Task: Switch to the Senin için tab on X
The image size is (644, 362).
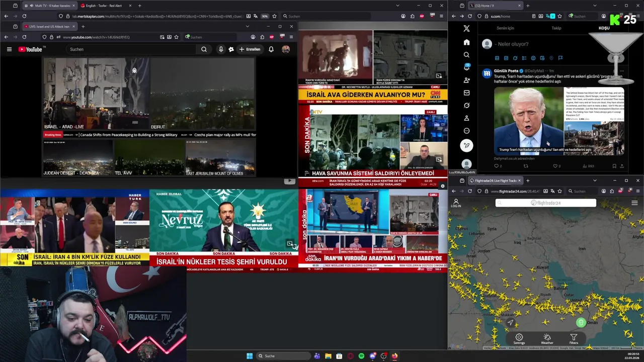Action: (505, 28)
